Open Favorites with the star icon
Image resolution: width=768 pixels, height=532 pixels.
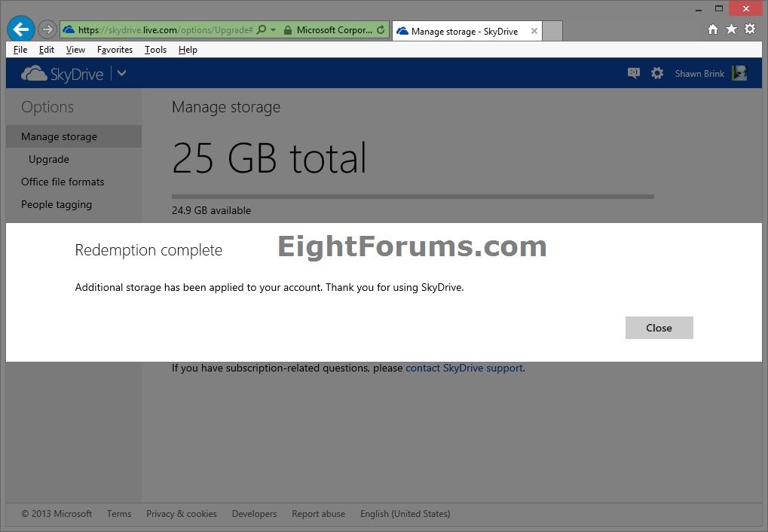click(730, 29)
